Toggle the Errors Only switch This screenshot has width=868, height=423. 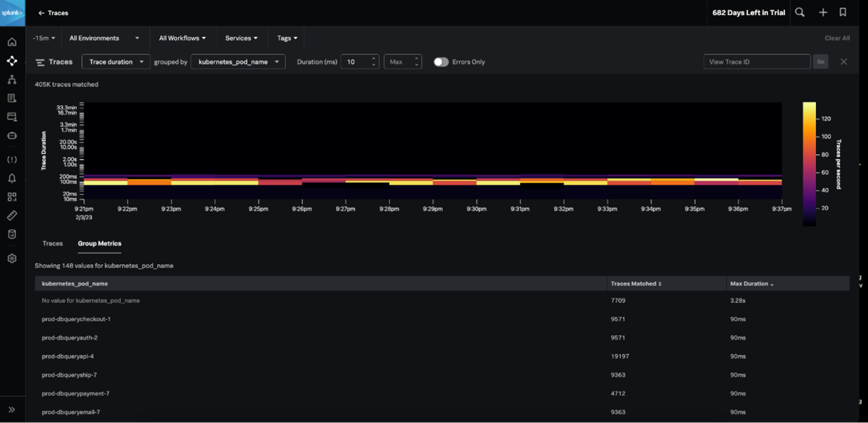tap(441, 62)
